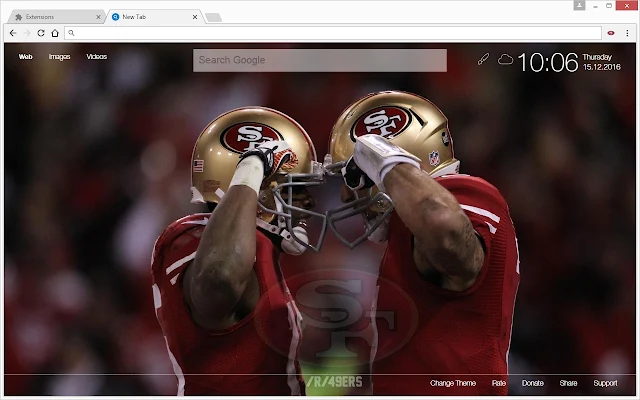Click the 15.12.2016 date text
Image resolution: width=640 pixels, height=400 pixels.
pyautogui.click(x=602, y=67)
